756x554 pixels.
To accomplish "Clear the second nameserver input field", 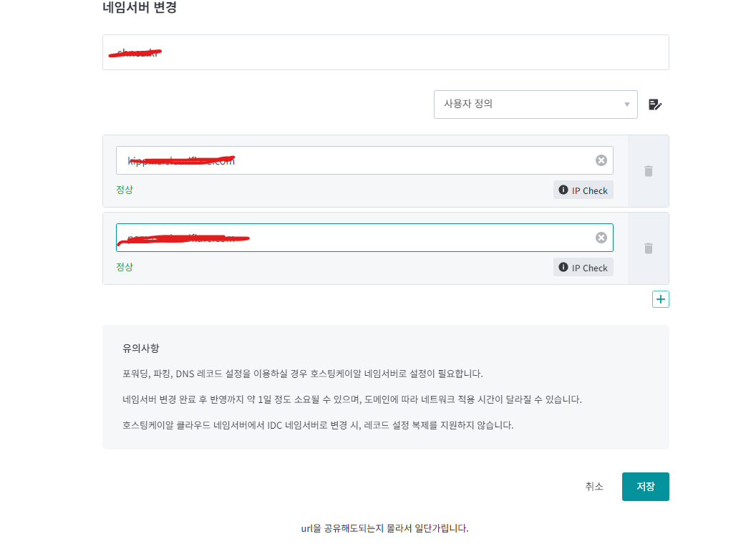I will coord(601,237).
